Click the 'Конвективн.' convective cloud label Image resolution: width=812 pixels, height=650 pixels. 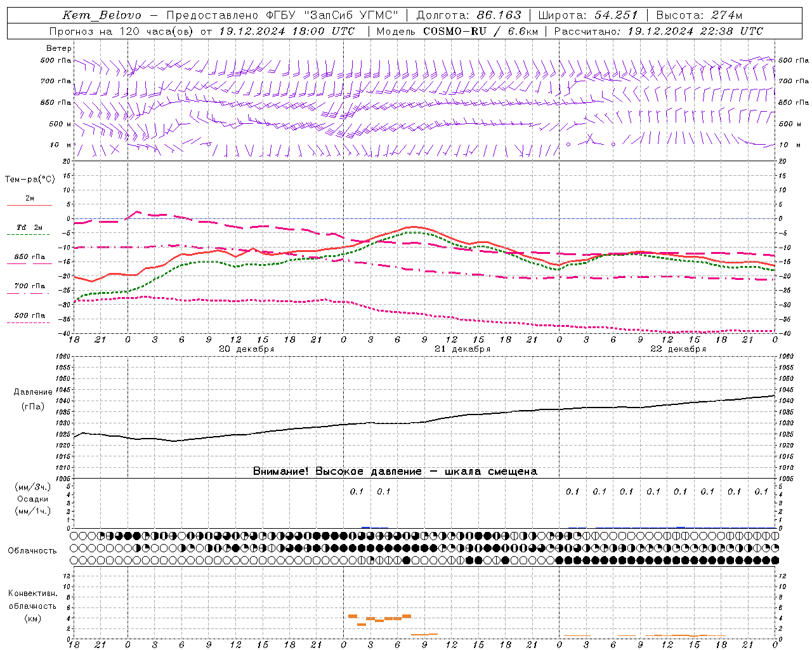[33, 594]
